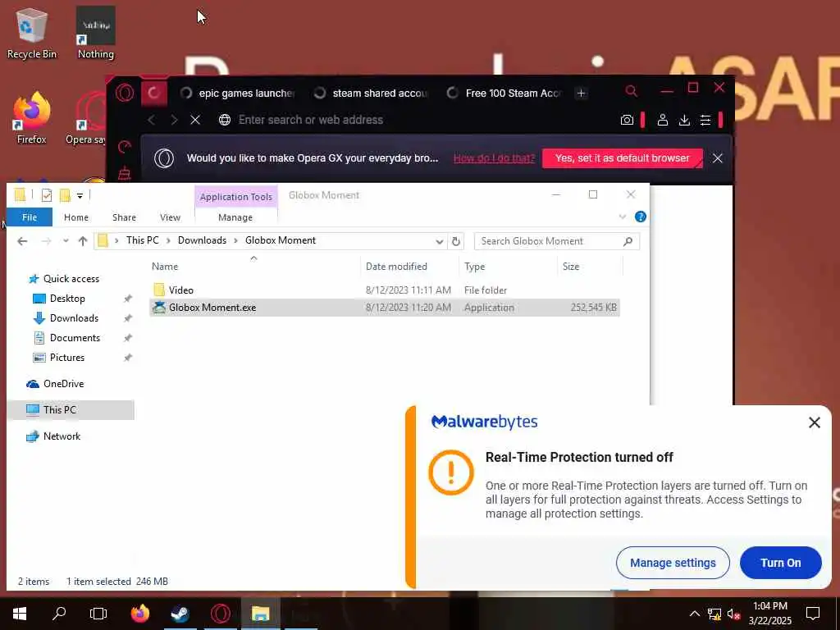Open Opera GX tab search magnifier
The width and height of the screenshot is (840, 630).
tap(631, 91)
